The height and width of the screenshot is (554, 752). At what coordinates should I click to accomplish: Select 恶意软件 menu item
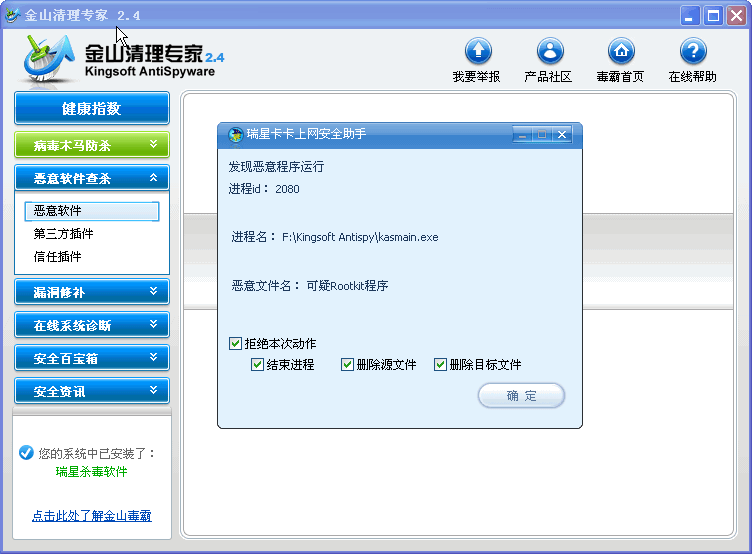92,211
